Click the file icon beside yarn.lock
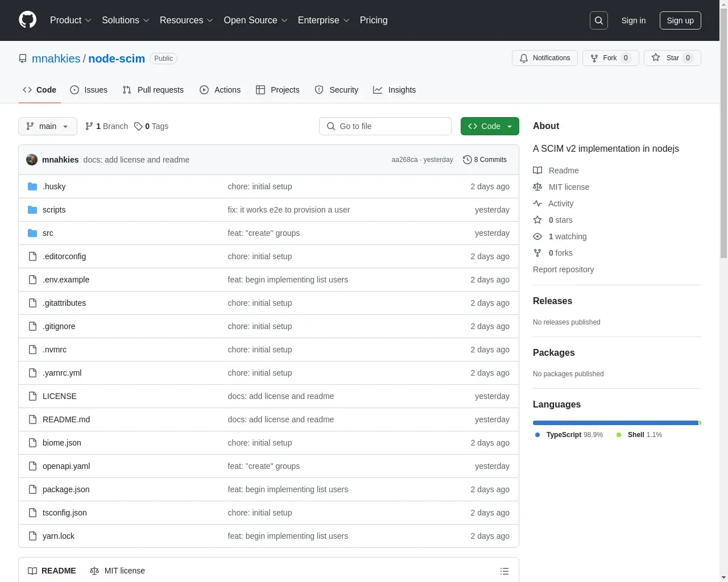The height and width of the screenshot is (582, 728). point(32,536)
